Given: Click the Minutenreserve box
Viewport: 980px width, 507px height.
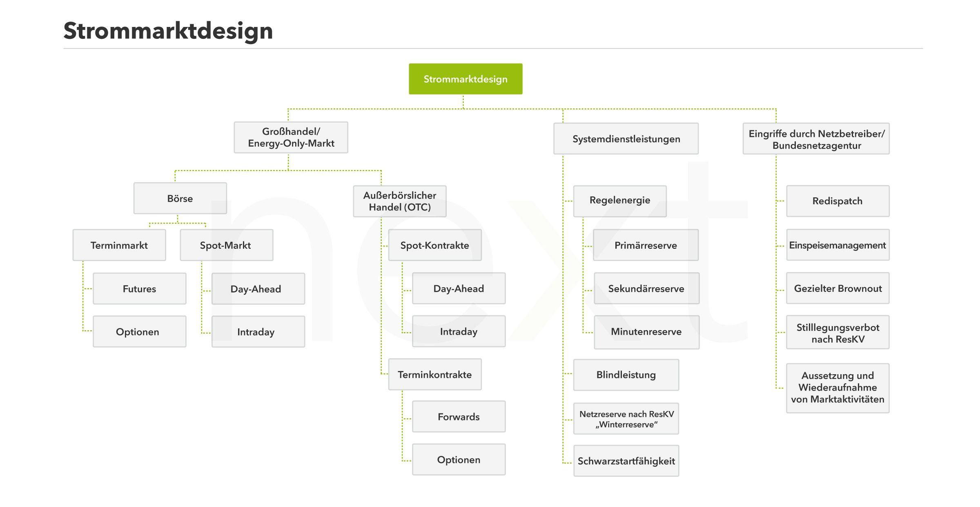Looking at the screenshot, I should point(646,332).
